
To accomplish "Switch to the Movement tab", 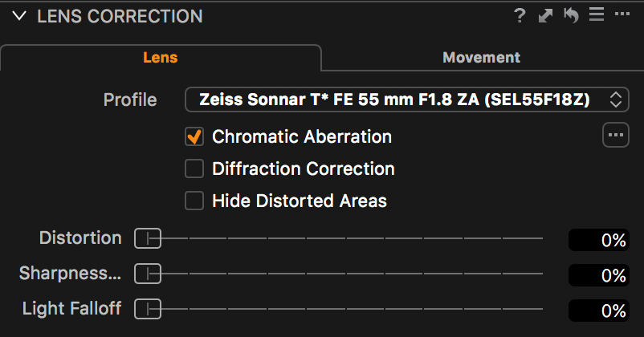I will pyautogui.click(x=481, y=58).
